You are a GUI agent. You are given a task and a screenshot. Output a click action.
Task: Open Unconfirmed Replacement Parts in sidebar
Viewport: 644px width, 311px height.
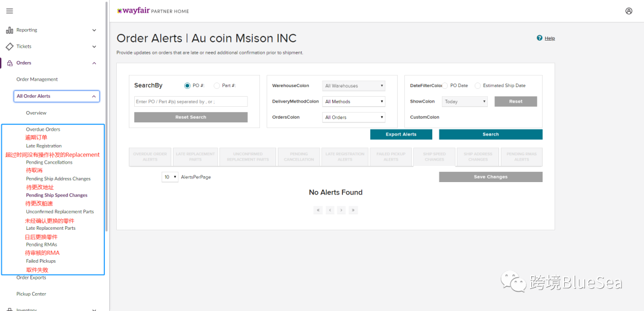point(60,211)
